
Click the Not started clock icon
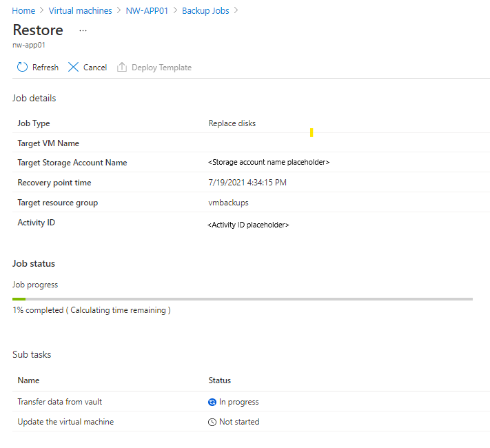(212, 422)
